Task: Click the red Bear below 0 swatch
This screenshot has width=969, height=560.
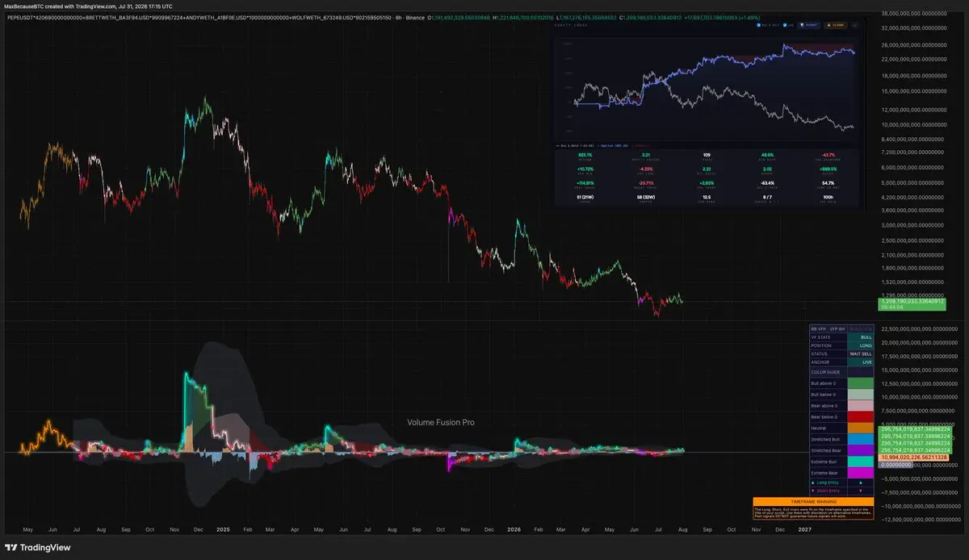Action: [x=861, y=416]
